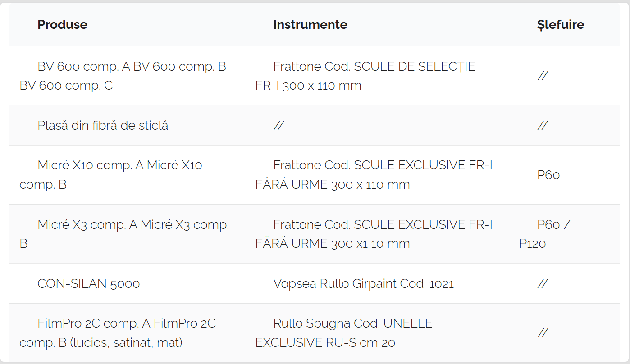Select Vopsea Rullo Girpaint Cod. 1021

tap(363, 283)
